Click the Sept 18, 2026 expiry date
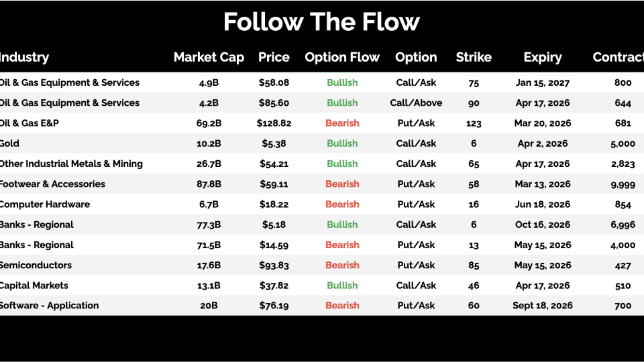Screen dimensions: 644x362 [x=543, y=306]
